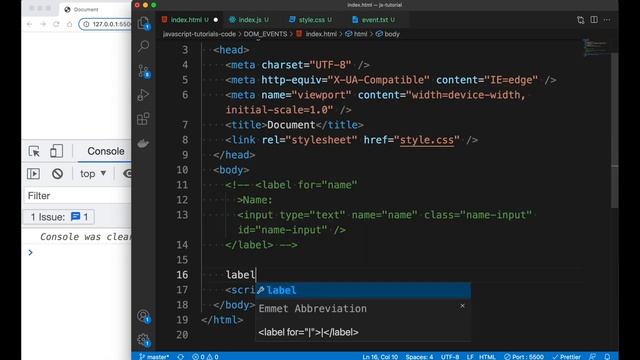Open the Explorer view in VS Code

(x=143, y=22)
